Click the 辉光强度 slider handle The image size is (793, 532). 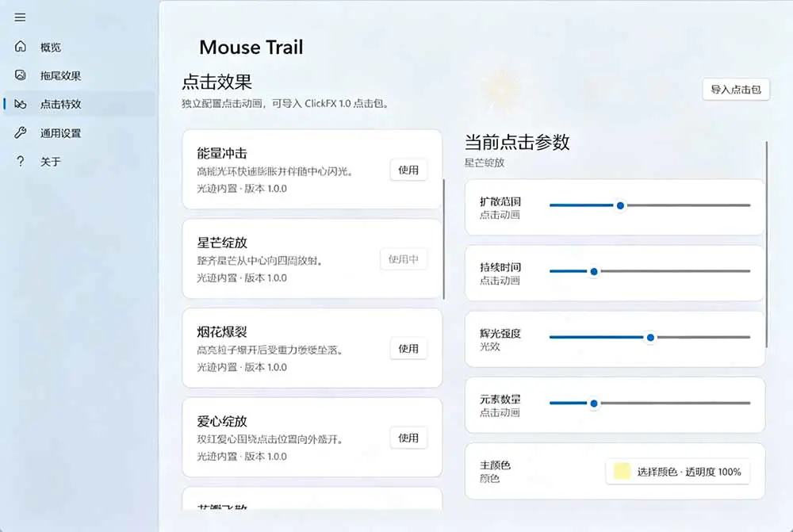(650, 337)
